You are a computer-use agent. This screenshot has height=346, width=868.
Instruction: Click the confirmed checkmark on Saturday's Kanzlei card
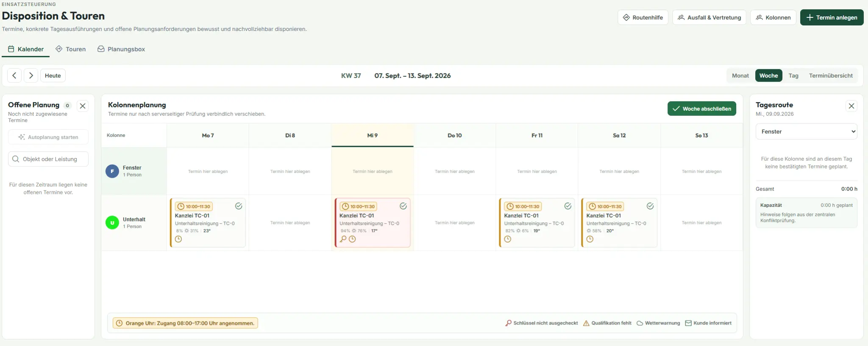pyautogui.click(x=650, y=206)
